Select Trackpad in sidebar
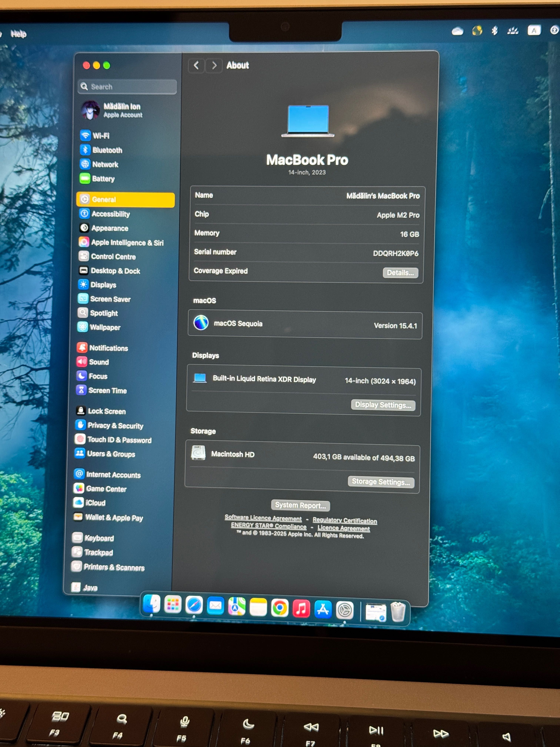Screen dimensions: 560x747 93,552
